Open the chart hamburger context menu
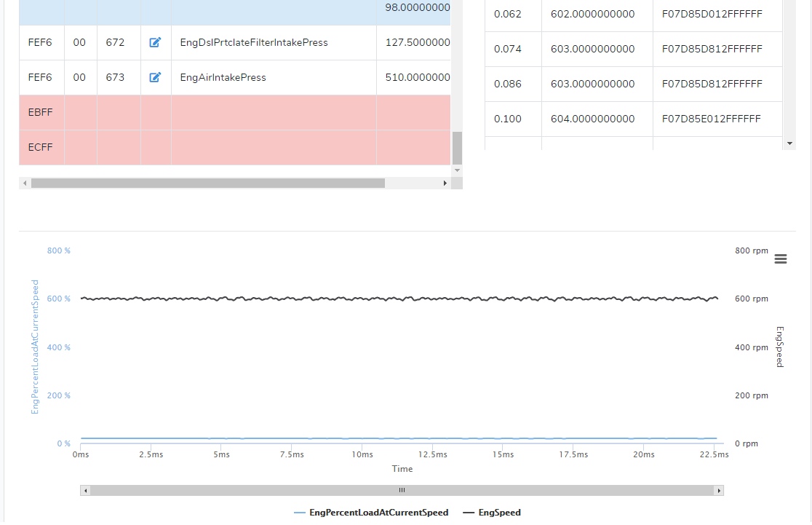Viewport: 812px width, 525px height. [781, 259]
